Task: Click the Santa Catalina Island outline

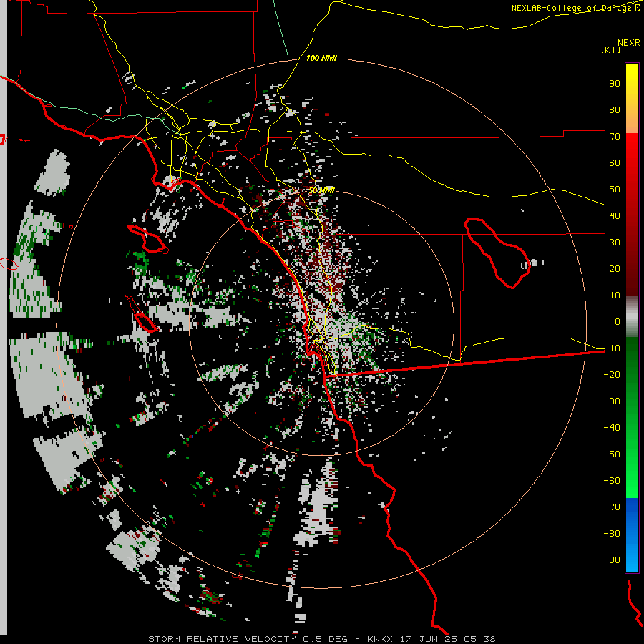Action: pos(147,238)
